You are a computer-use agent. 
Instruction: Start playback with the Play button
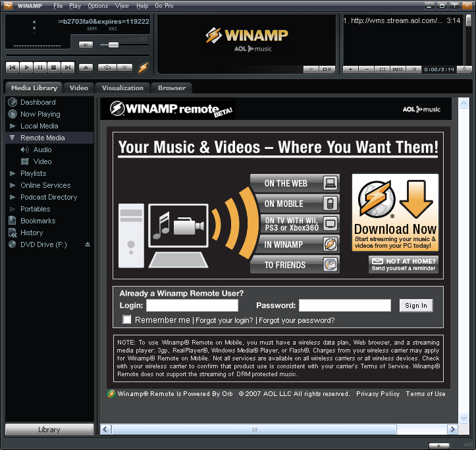point(26,67)
